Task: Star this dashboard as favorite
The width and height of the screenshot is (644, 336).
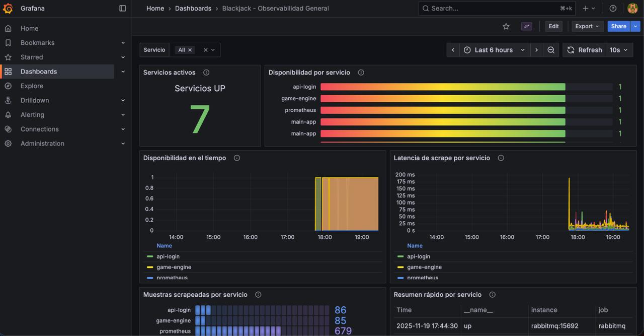Action: pos(506,26)
